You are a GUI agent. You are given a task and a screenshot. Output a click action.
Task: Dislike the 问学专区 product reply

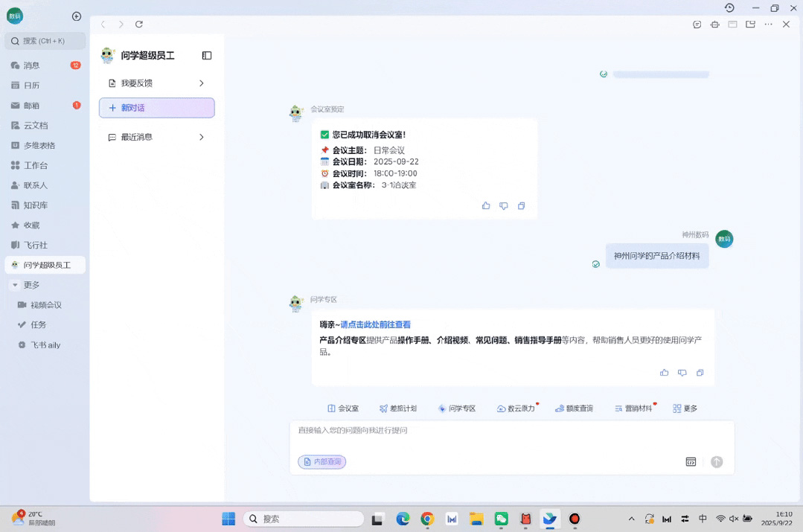point(682,373)
